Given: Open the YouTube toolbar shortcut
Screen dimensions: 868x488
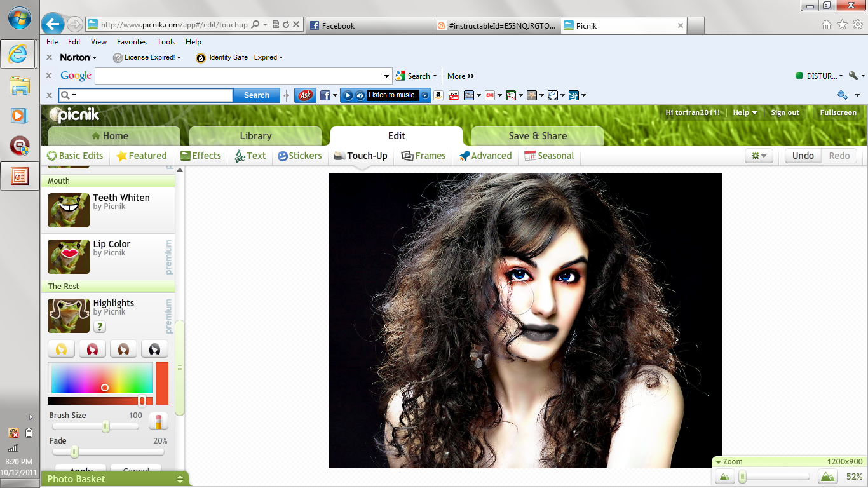Looking at the screenshot, I should (x=454, y=95).
